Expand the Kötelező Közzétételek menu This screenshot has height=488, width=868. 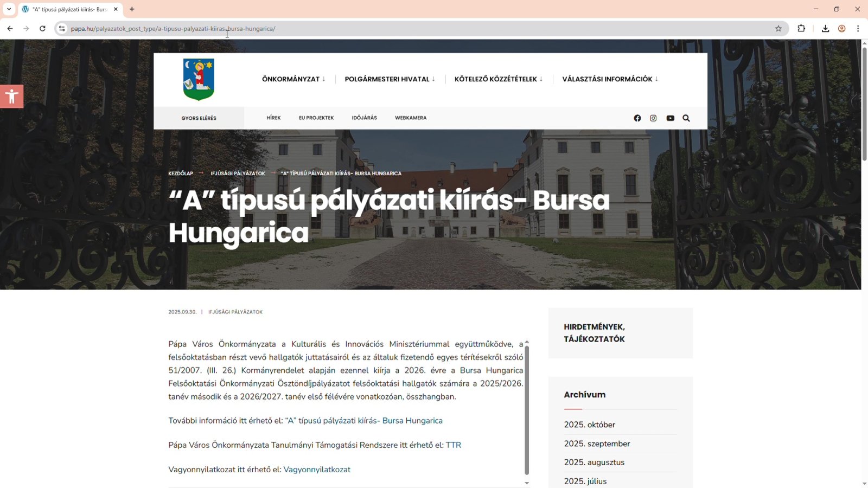coord(498,79)
